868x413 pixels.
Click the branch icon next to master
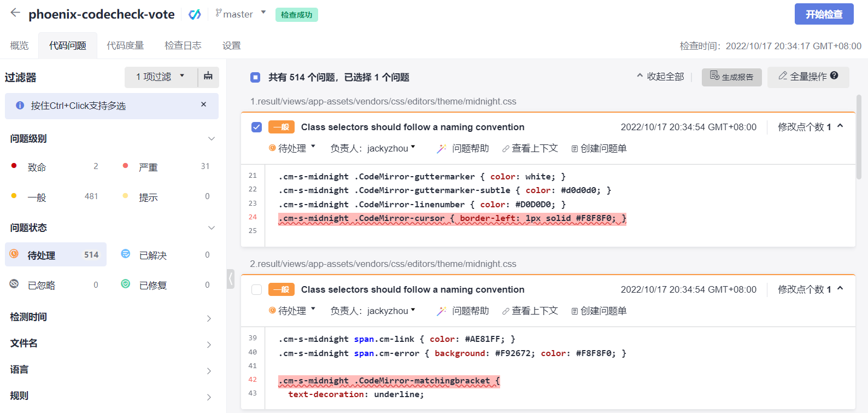coord(219,13)
